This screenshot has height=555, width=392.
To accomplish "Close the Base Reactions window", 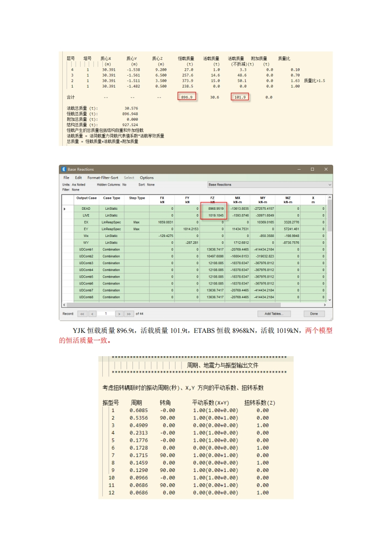I will [326, 169].
